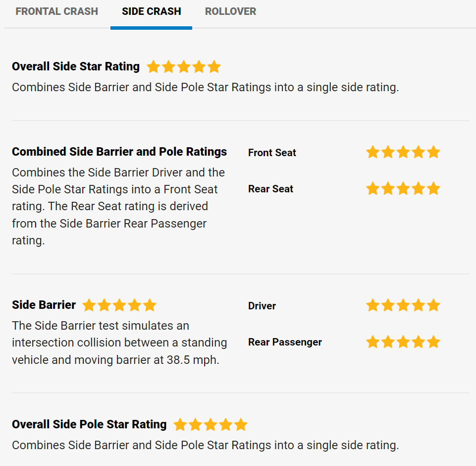This screenshot has height=466, width=476.
Task: Switch to the FRONTAL CRASH tab
Action: click(56, 11)
